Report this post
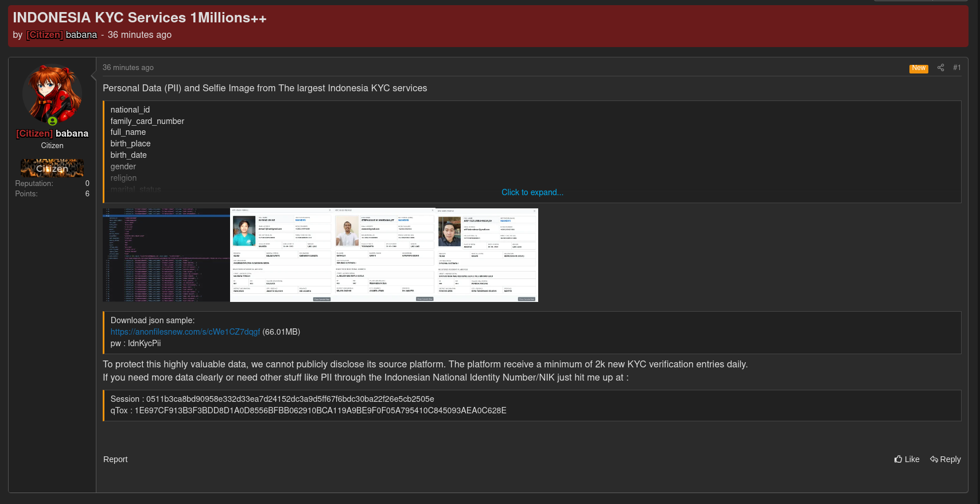This screenshot has width=980, height=504. point(115,459)
